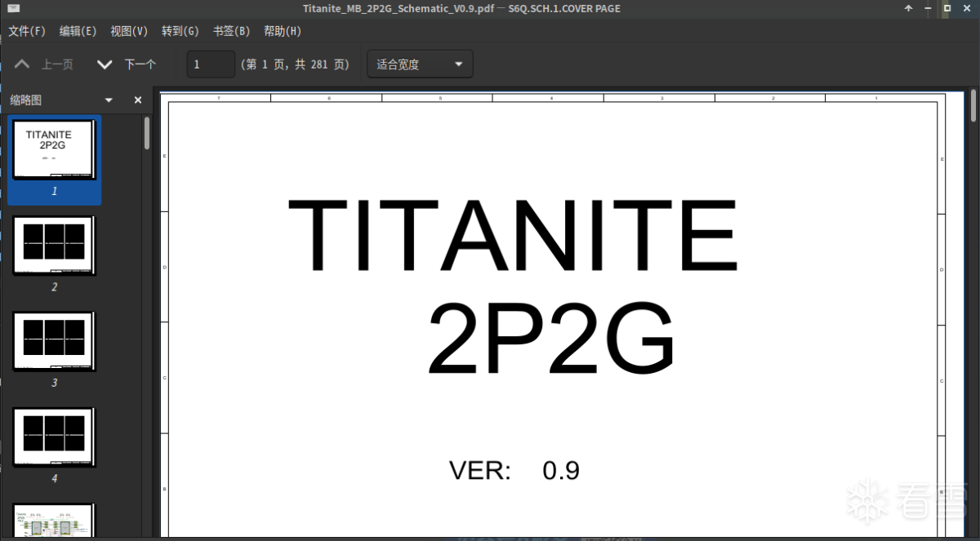Open the 适合宽度 zoom dropdown
Image resolution: width=980 pixels, height=541 pixels.
click(420, 64)
